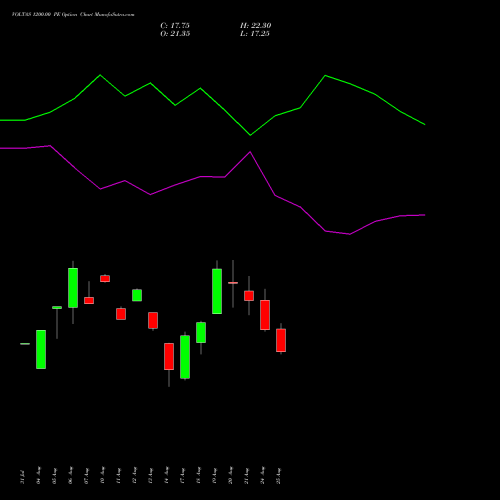Click the red candle for 24 Aug
The image size is (500, 500).
click(265, 315)
